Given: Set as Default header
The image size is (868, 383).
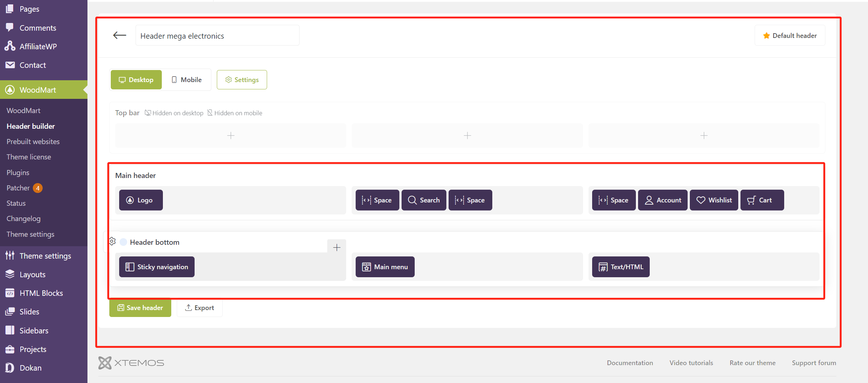Looking at the screenshot, I should pos(790,36).
